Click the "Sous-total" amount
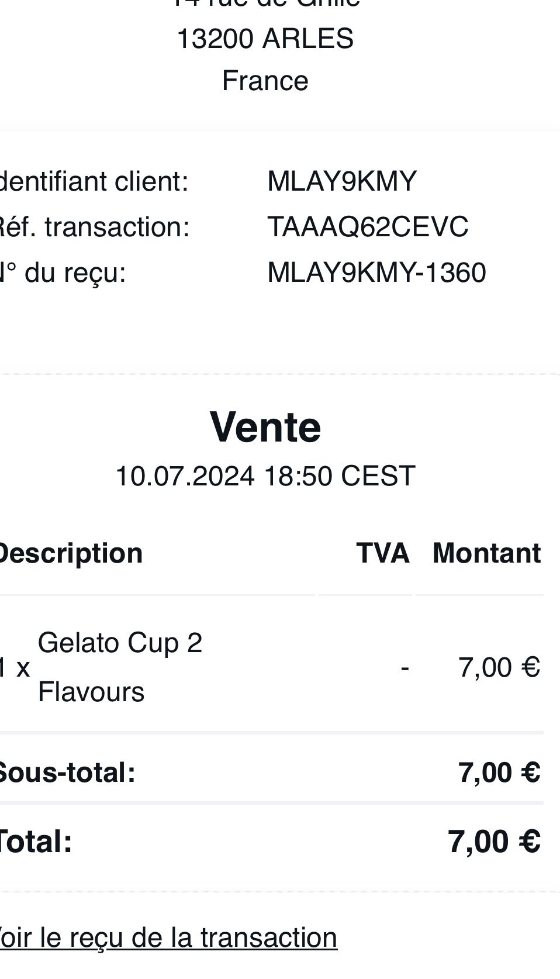The image size is (560, 979). [499, 773]
